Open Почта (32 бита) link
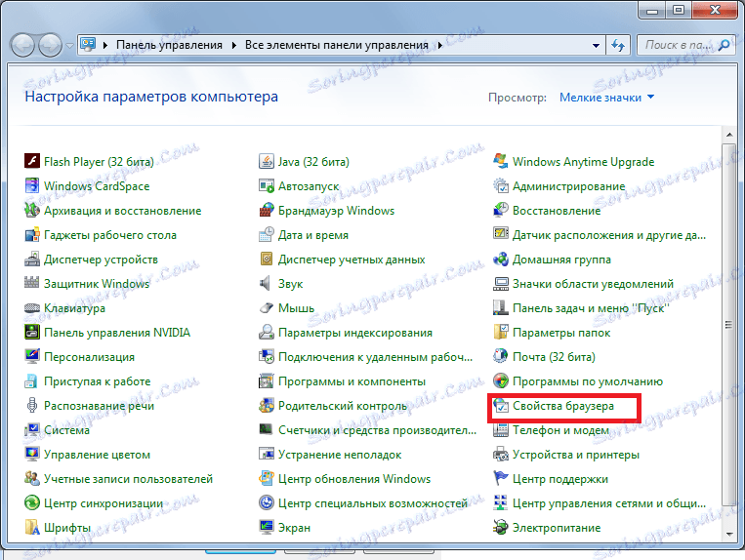 point(554,356)
